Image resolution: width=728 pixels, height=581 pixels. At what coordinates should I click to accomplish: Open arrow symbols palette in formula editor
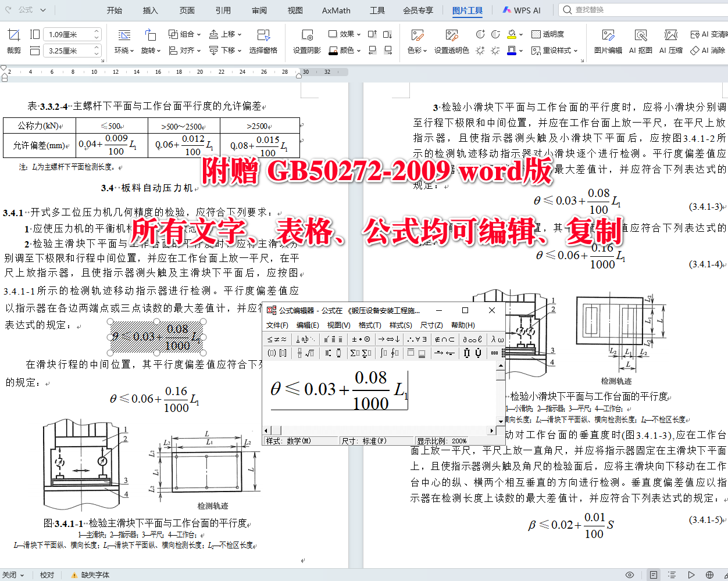pos(389,339)
